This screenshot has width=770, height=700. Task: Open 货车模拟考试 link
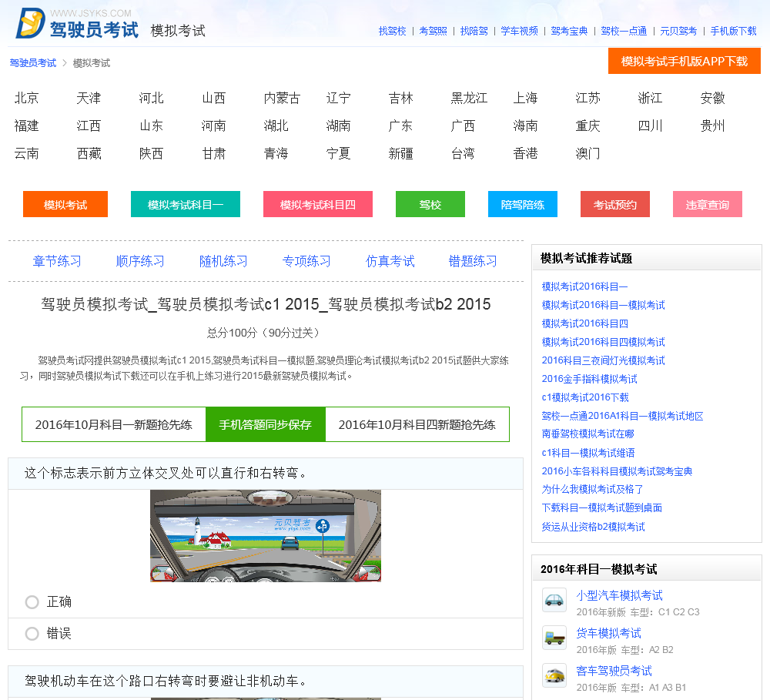pyautogui.click(x=608, y=633)
